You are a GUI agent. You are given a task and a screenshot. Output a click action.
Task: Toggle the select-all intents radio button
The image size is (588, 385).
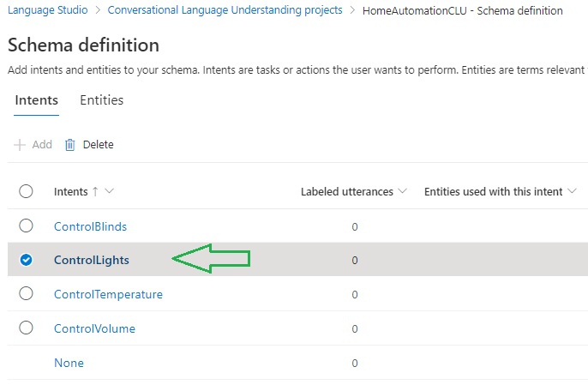click(26, 192)
